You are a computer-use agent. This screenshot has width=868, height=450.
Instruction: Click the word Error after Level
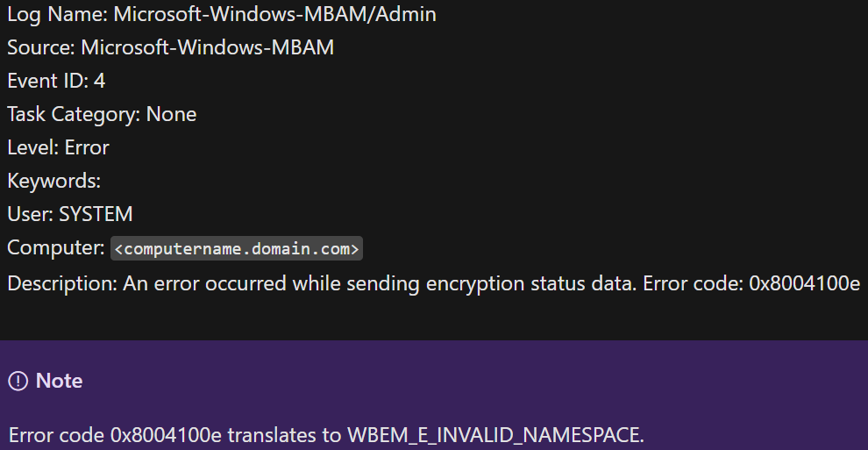(x=87, y=147)
